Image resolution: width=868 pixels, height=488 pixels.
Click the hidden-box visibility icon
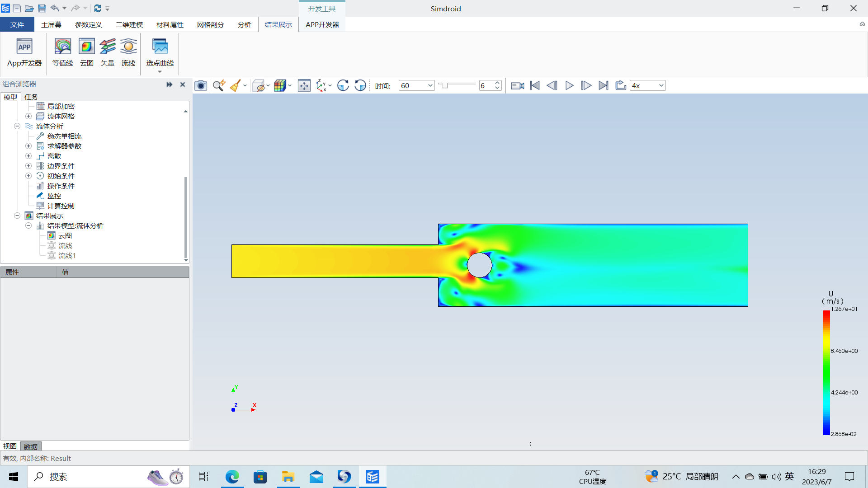point(259,85)
